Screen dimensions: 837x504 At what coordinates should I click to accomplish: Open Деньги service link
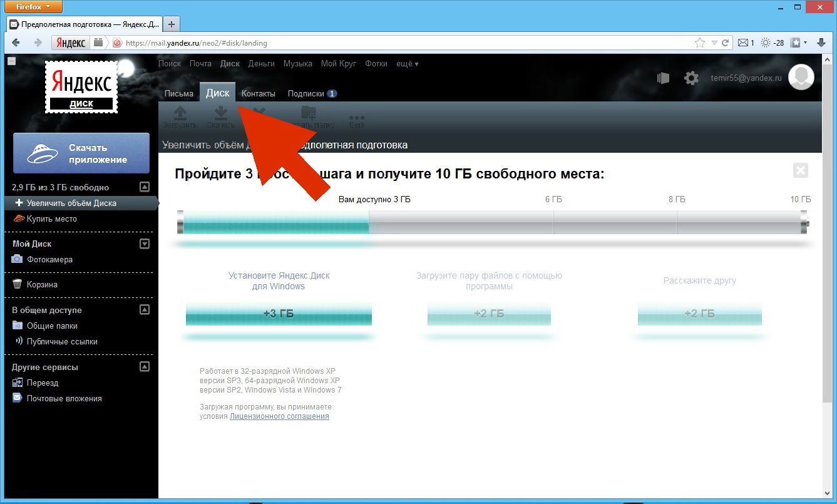coord(261,64)
